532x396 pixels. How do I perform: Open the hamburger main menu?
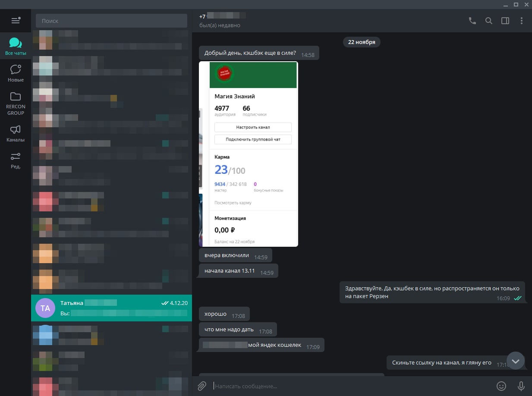click(16, 20)
